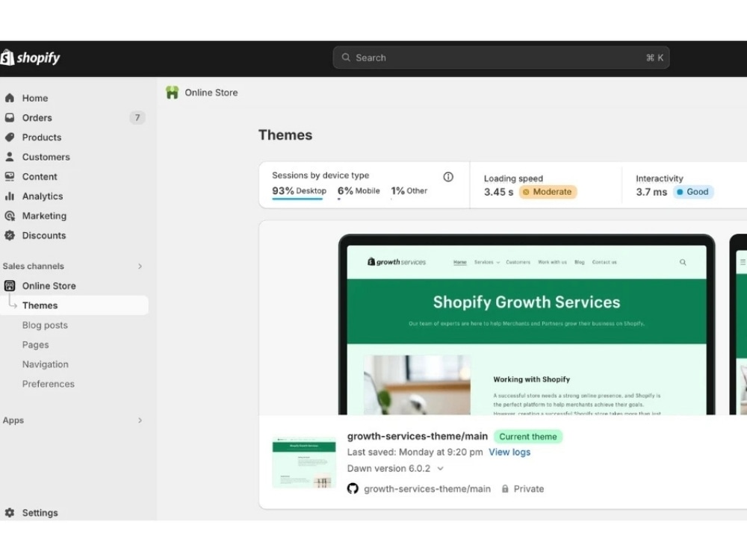Click the info icon beside Sessions by device
The image size is (747, 560).
pyautogui.click(x=448, y=177)
